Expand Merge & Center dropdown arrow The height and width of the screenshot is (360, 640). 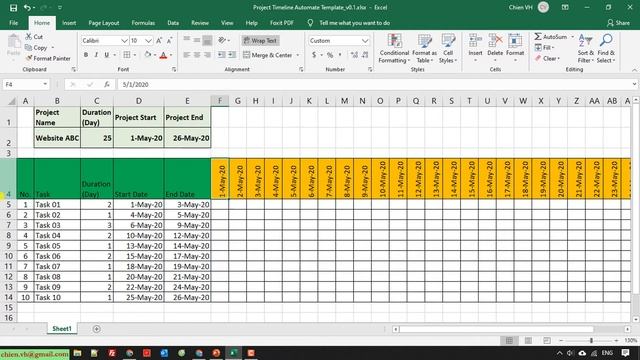pyautogui.click(x=298, y=55)
